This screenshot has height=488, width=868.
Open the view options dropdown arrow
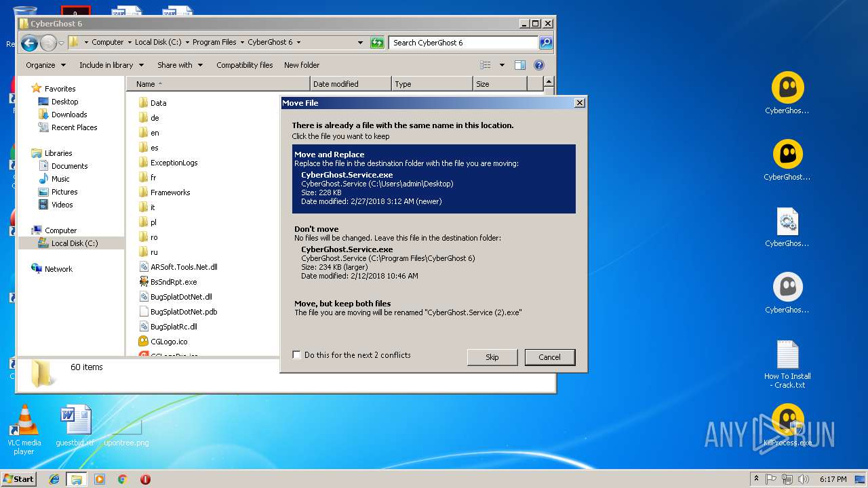click(502, 65)
